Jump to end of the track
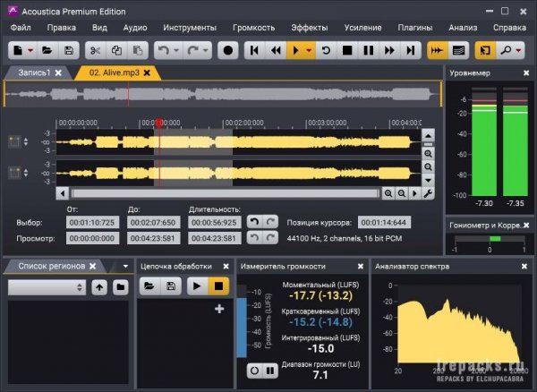The height and width of the screenshot is (392, 537). click(410, 51)
